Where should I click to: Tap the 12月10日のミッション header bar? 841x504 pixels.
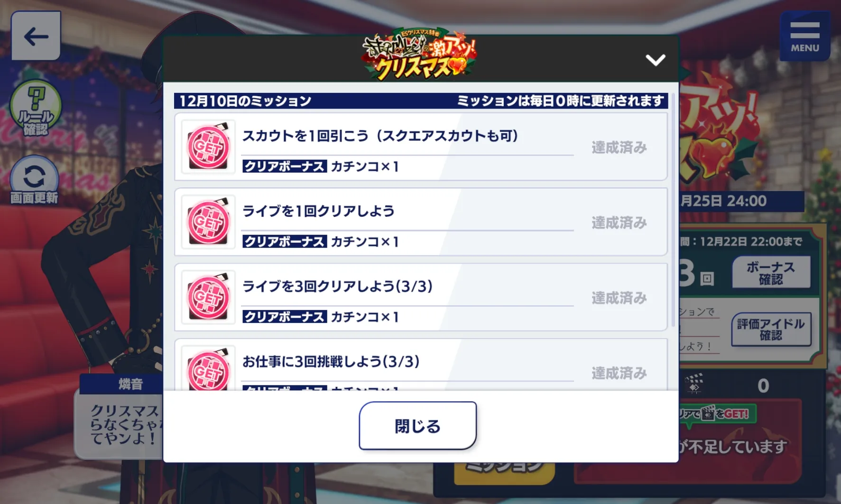pos(421,101)
